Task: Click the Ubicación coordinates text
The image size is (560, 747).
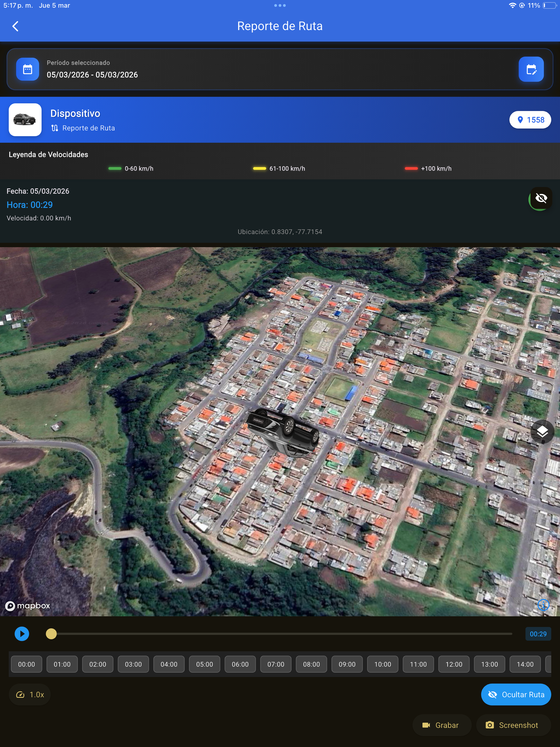Action: pyautogui.click(x=280, y=232)
